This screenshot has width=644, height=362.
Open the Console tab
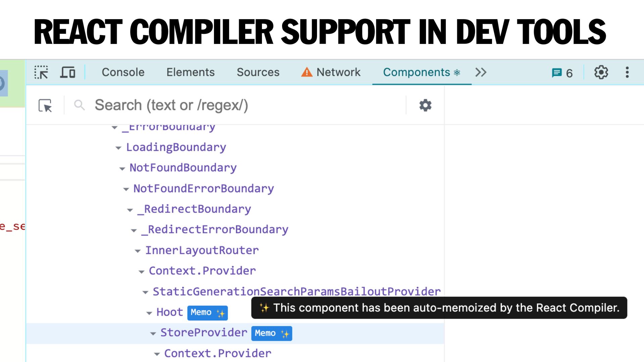(123, 72)
